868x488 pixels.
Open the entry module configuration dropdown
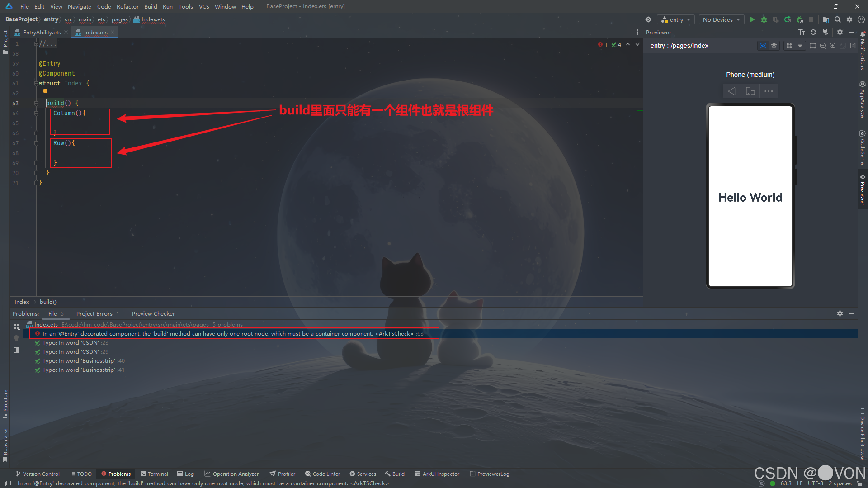(x=676, y=19)
